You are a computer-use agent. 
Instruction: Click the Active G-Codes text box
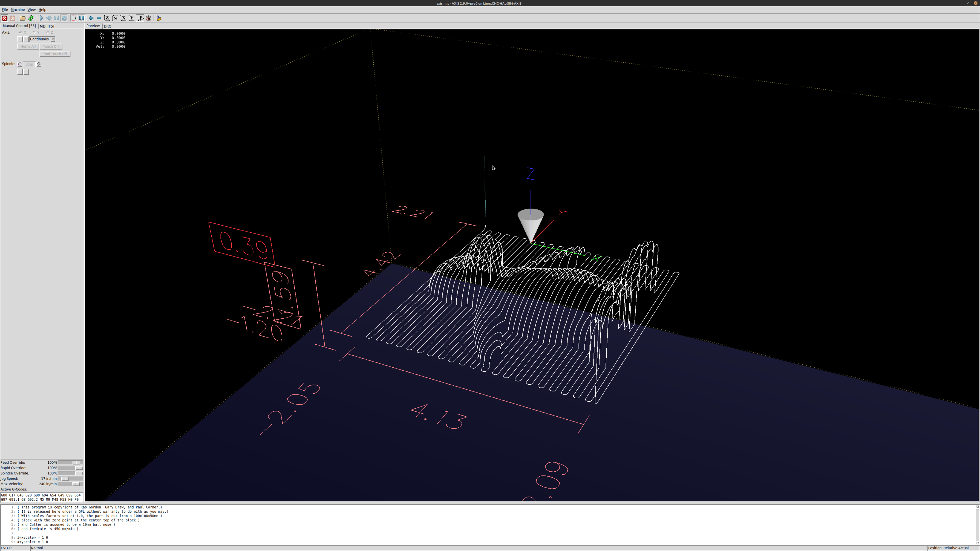tap(41, 497)
